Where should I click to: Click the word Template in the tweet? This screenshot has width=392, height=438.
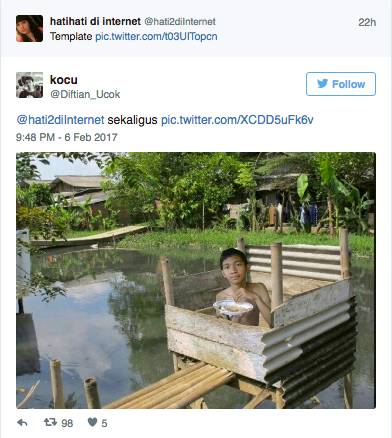[71, 37]
